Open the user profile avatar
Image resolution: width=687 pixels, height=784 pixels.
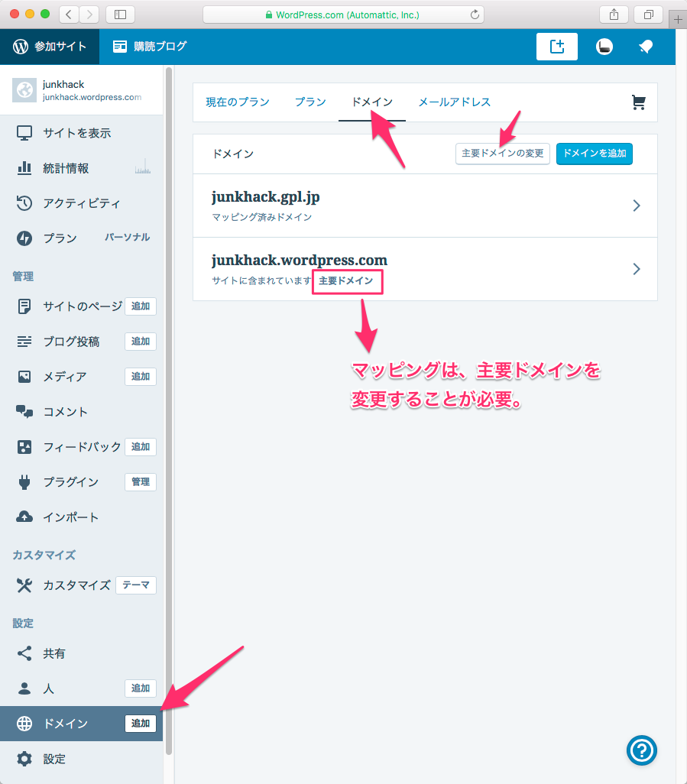[x=604, y=47]
